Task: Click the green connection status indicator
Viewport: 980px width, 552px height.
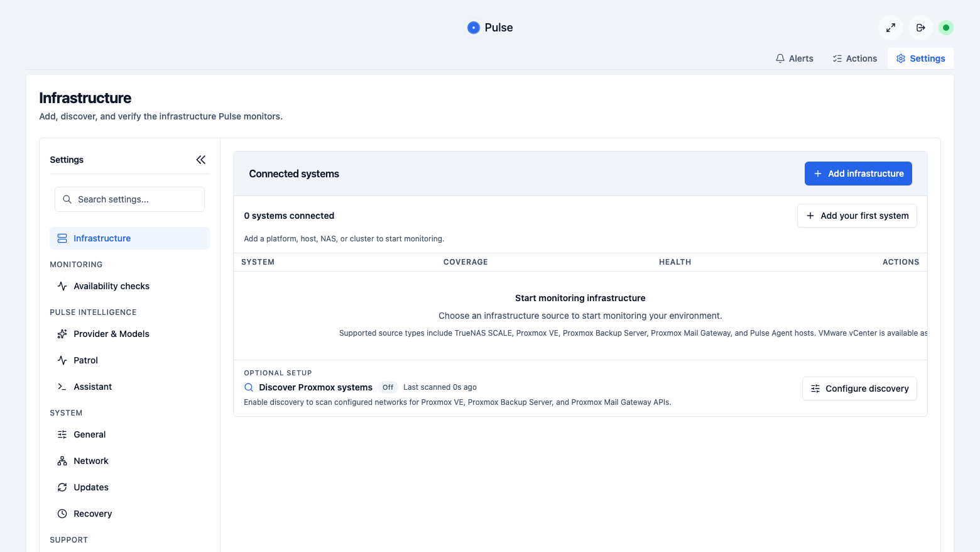Action: point(946,28)
